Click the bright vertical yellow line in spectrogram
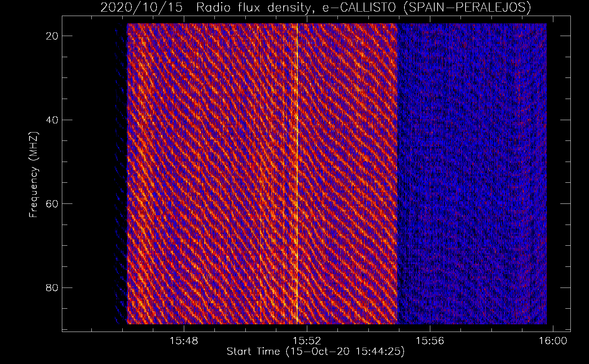Screen dimensions: 589x364 [298, 174]
